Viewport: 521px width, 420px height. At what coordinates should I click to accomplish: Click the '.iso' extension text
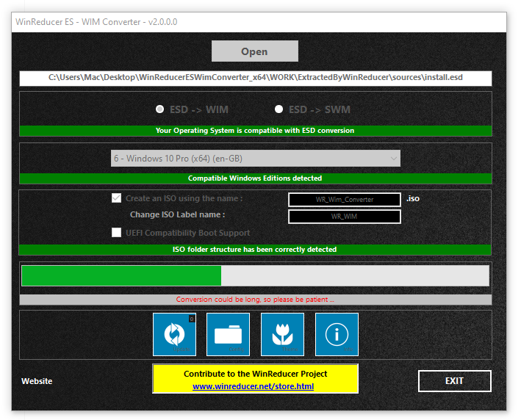click(x=413, y=198)
